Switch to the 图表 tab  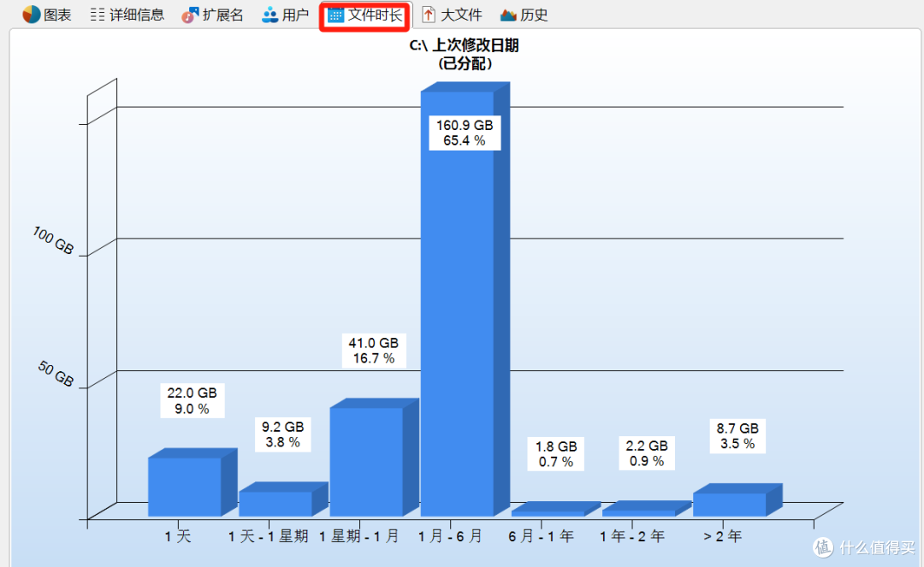(x=46, y=15)
